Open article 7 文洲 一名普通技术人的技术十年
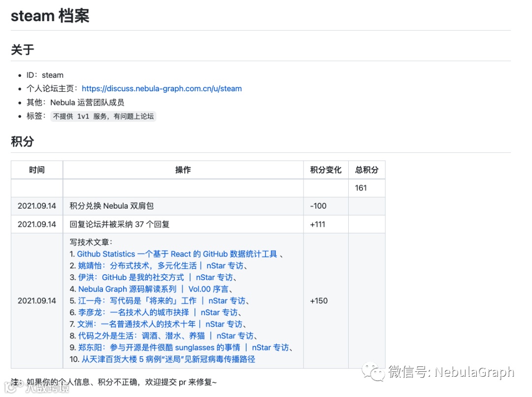 coord(160,325)
